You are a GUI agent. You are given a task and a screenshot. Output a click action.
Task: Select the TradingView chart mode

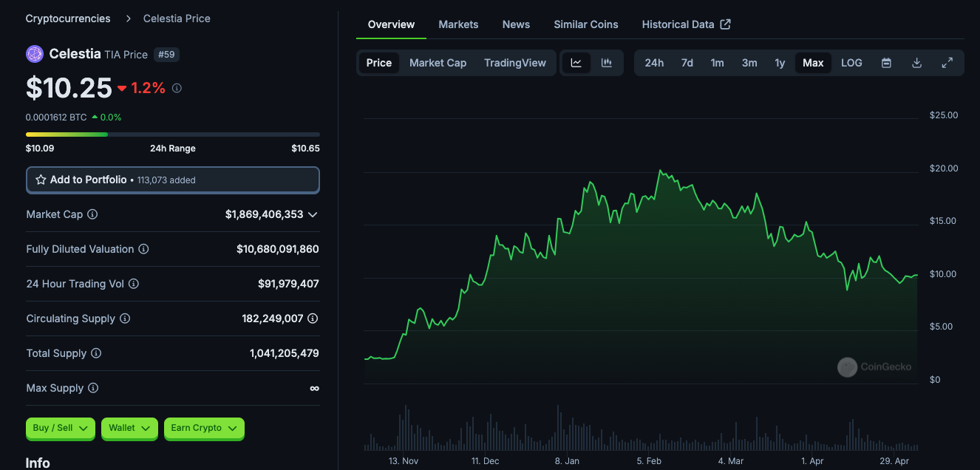[515, 63]
